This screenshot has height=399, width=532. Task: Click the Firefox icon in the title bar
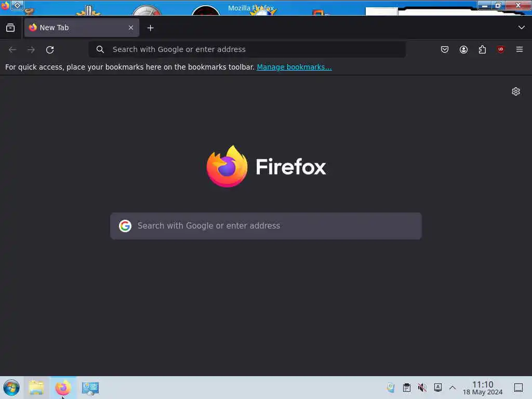coord(5,5)
